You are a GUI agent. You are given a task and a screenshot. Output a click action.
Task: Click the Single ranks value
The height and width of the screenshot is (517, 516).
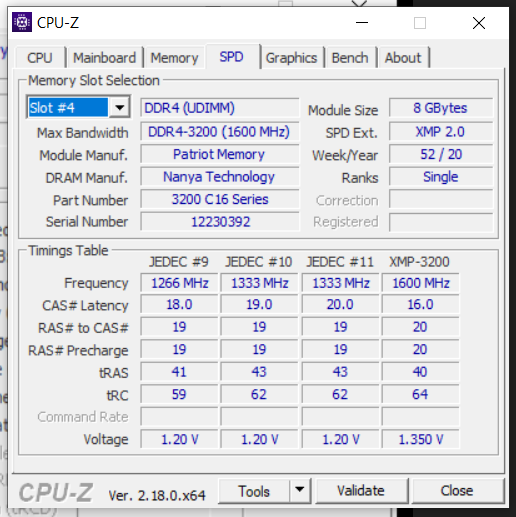[441, 177]
